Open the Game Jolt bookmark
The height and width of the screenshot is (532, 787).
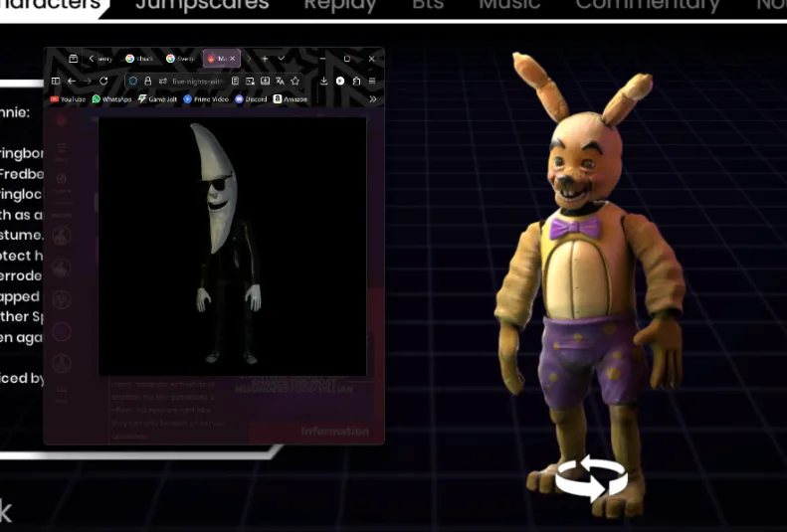[157, 99]
